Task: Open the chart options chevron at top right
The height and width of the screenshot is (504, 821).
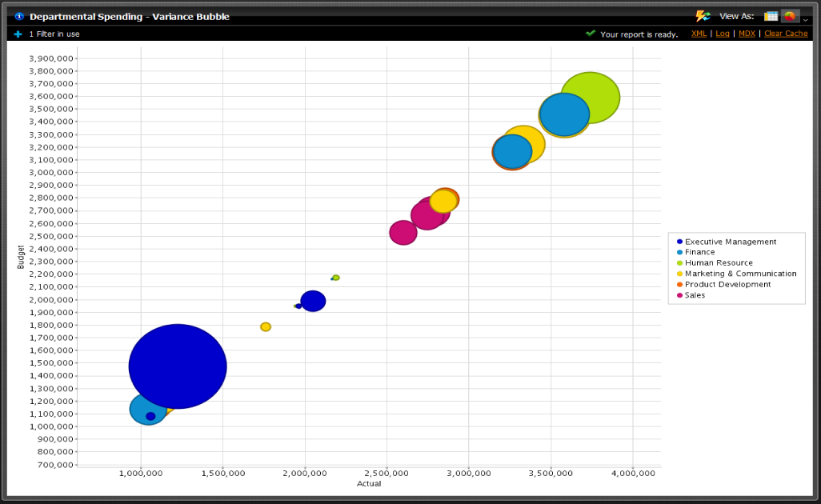Action: point(805,19)
